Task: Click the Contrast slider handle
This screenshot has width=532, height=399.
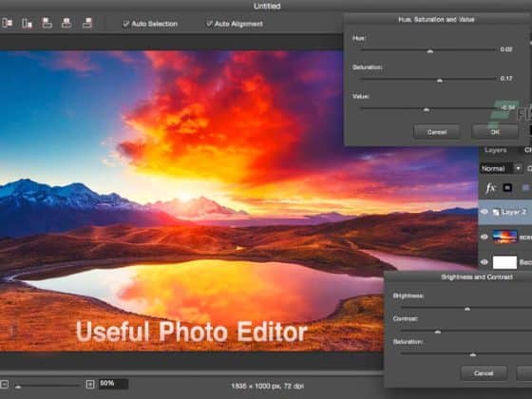Action: [x=438, y=332]
